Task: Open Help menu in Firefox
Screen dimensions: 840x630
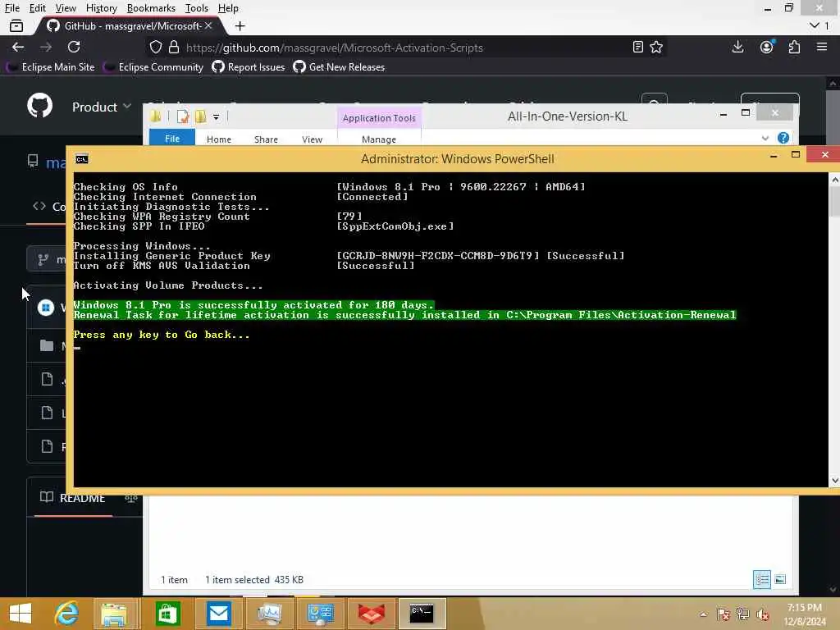Action: [228, 8]
